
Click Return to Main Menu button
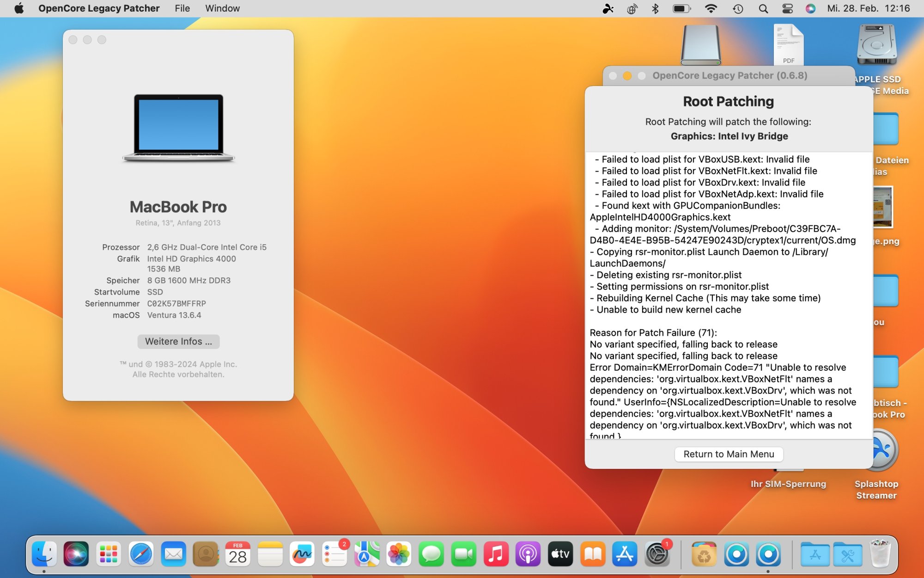click(x=729, y=454)
